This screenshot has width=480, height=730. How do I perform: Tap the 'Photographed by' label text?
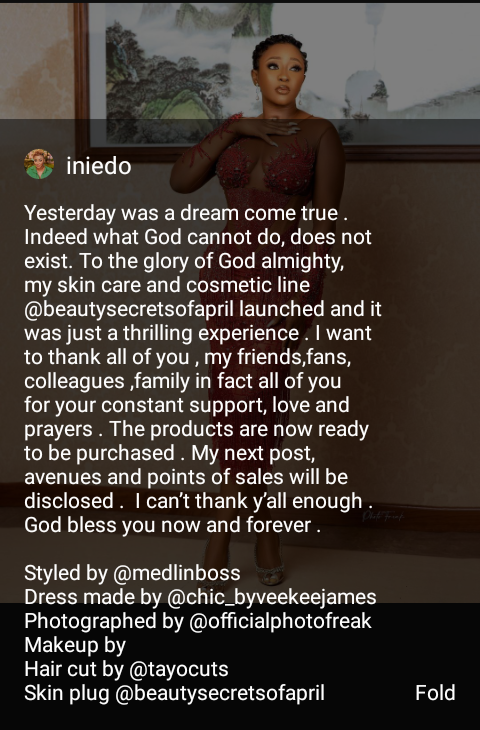[x=103, y=621]
